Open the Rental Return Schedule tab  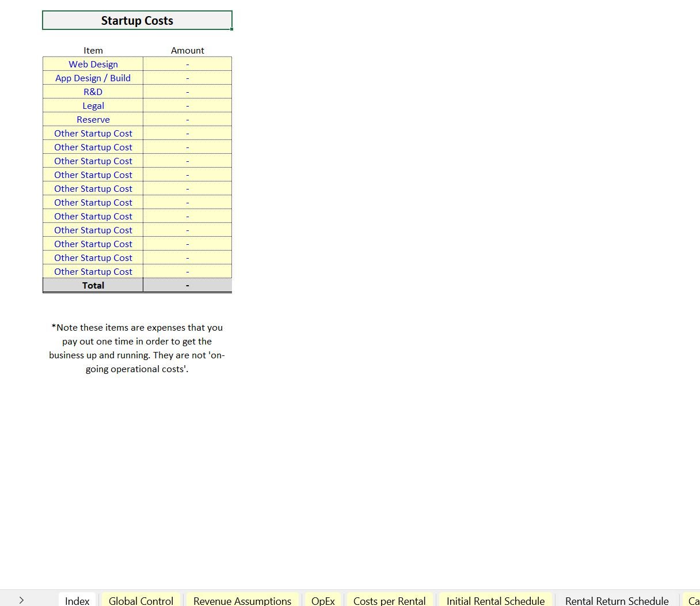(x=617, y=600)
